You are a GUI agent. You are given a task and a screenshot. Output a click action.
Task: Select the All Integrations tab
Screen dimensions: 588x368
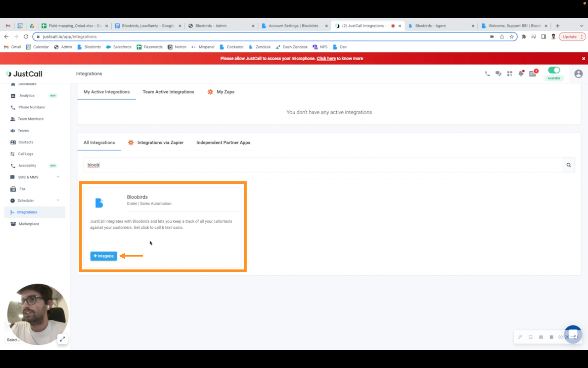99,143
